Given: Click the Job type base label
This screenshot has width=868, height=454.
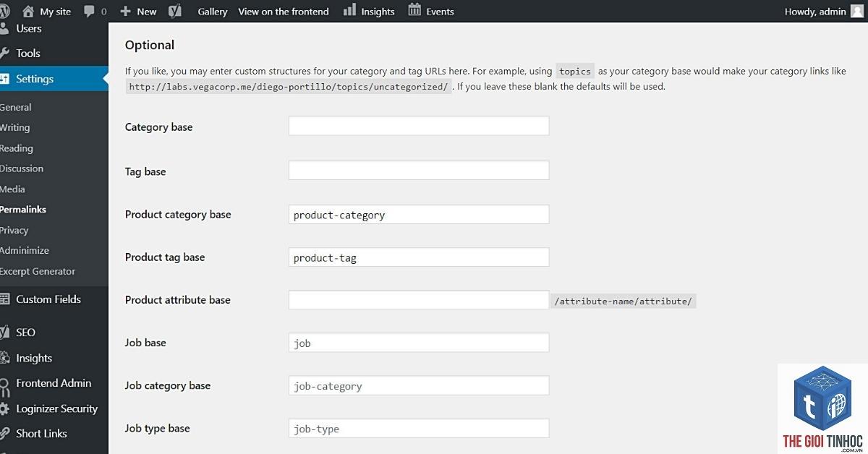Looking at the screenshot, I should (x=158, y=428).
